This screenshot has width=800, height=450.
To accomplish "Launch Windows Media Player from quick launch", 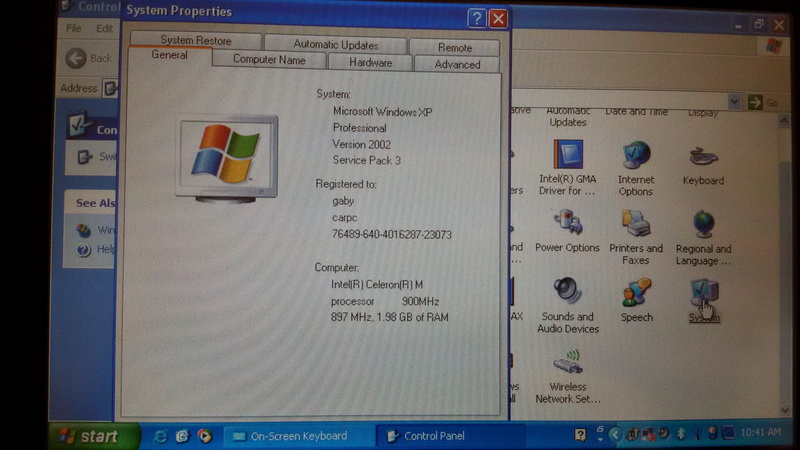I will 205,436.
